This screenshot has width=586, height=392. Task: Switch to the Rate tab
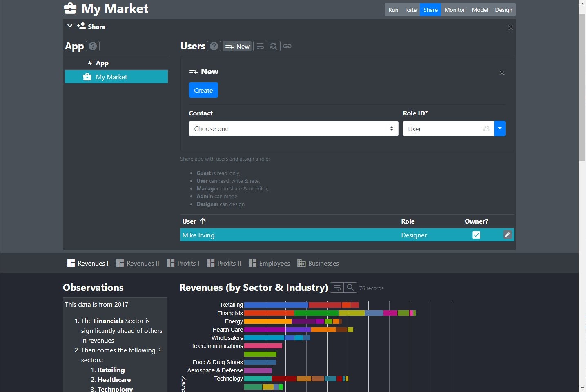coord(411,10)
